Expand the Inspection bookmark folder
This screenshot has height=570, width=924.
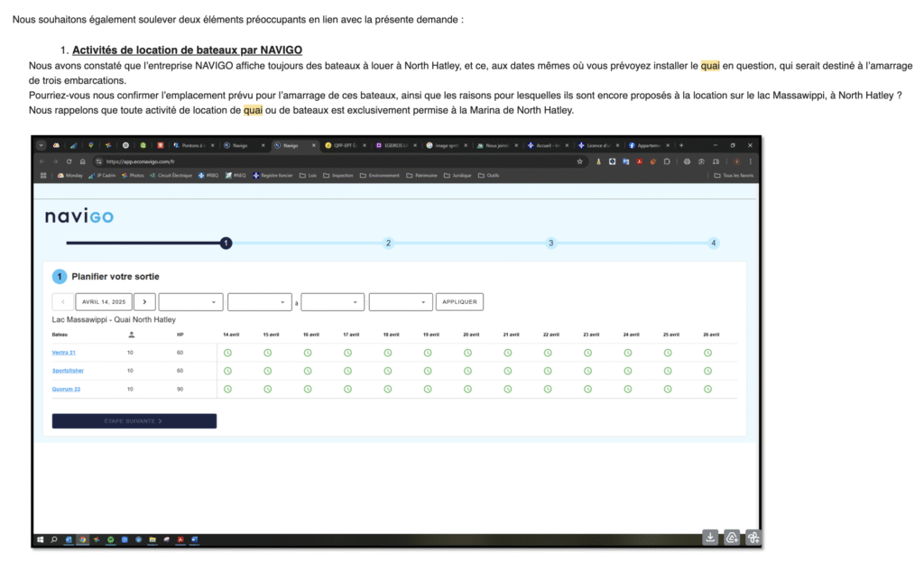point(338,176)
